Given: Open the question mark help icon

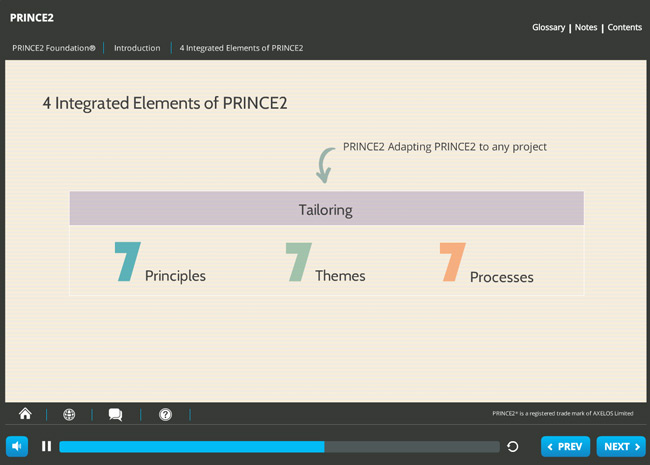Looking at the screenshot, I should click(x=165, y=414).
